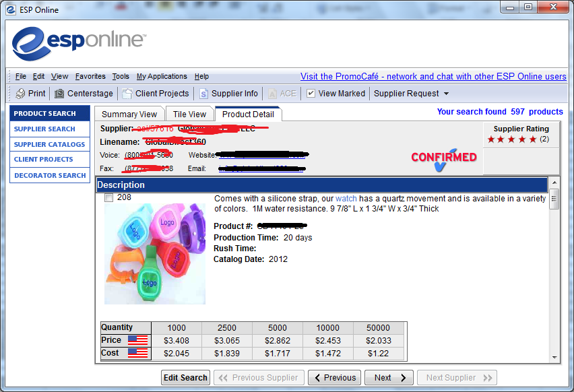Viewport: 574px width, 392px height.
Task: Click the $1.22 cost cell
Action: 378,354
